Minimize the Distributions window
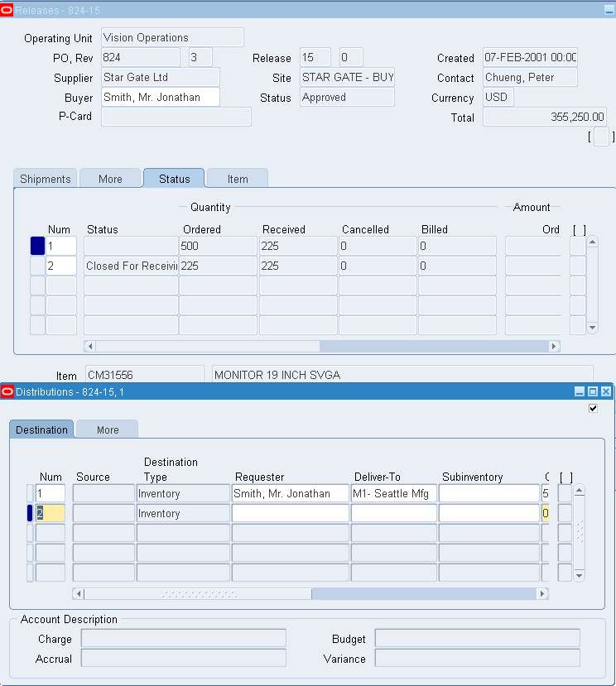The height and width of the screenshot is (686, 616). (580, 391)
